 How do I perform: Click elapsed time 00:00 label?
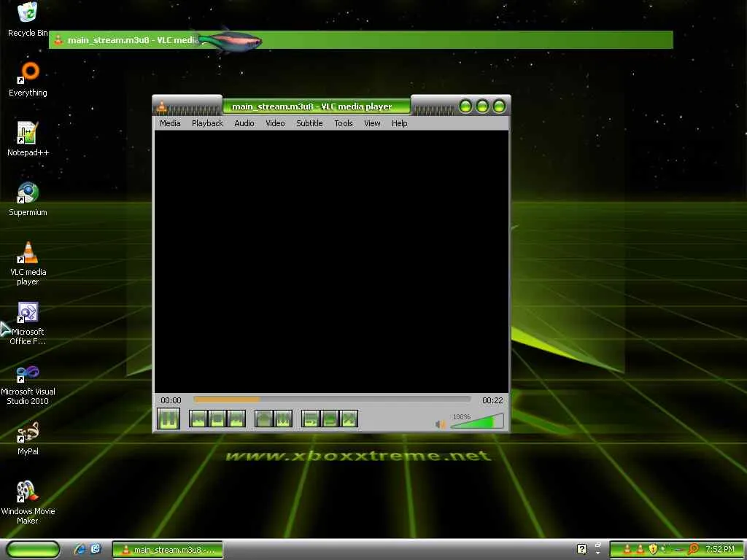point(171,400)
